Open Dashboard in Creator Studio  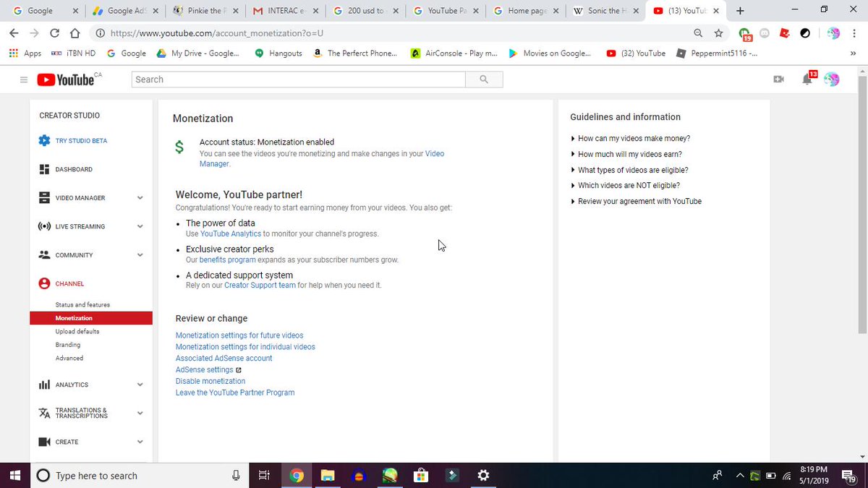click(65, 169)
